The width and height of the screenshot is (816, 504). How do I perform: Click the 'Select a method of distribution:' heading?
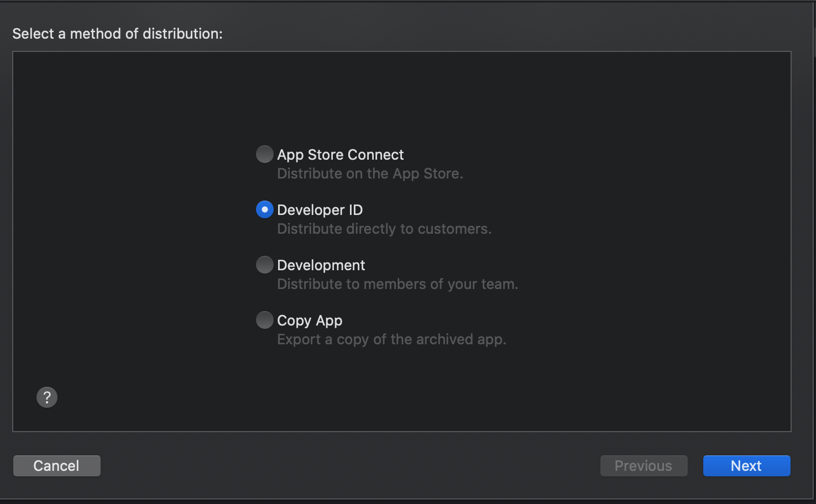(x=117, y=34)
